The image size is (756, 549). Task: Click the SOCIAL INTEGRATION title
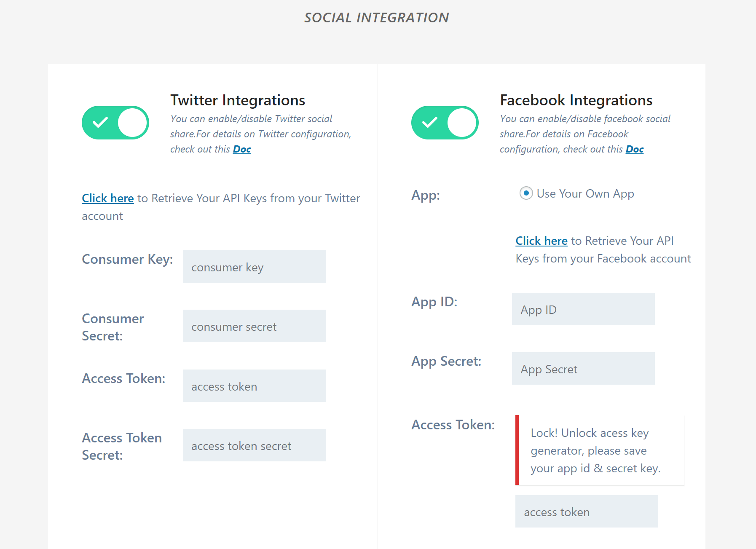coord(377,18)
